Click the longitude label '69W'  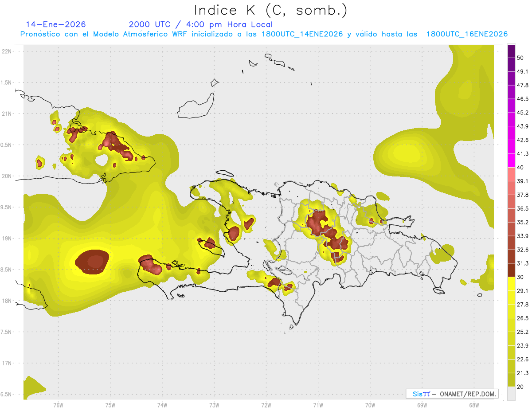click(422, 405)
